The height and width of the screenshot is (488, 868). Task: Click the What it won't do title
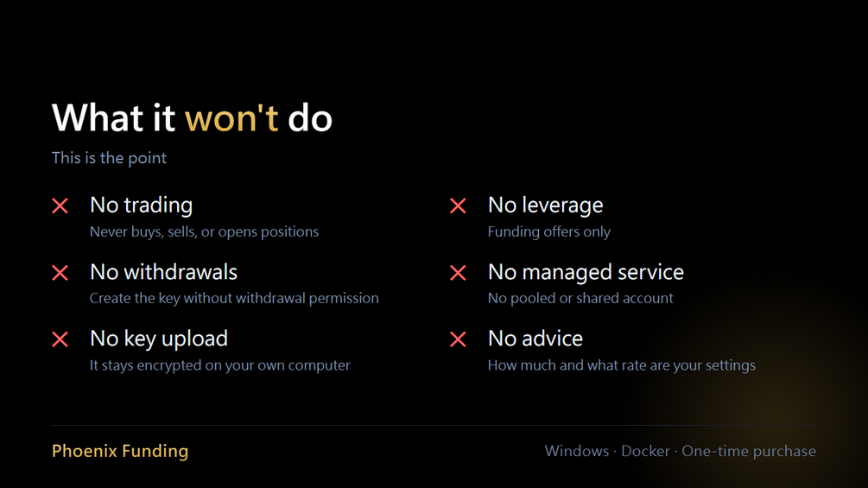(192, 117)
